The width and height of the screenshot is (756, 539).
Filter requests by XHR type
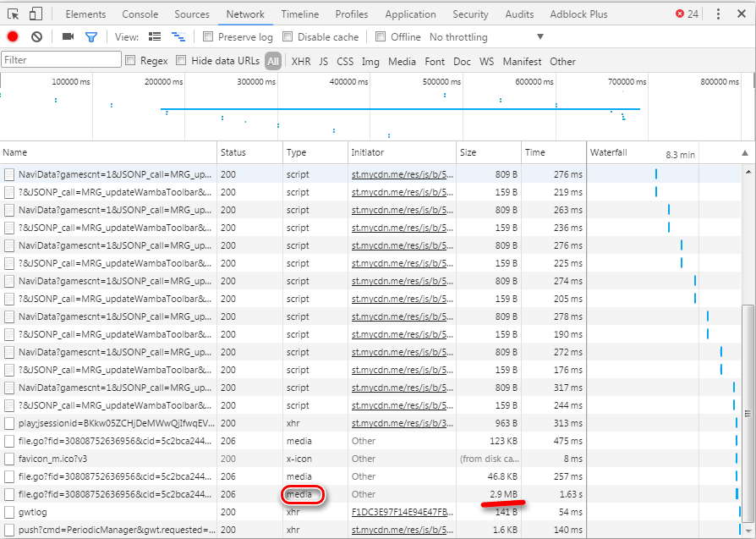click(301, 61)
